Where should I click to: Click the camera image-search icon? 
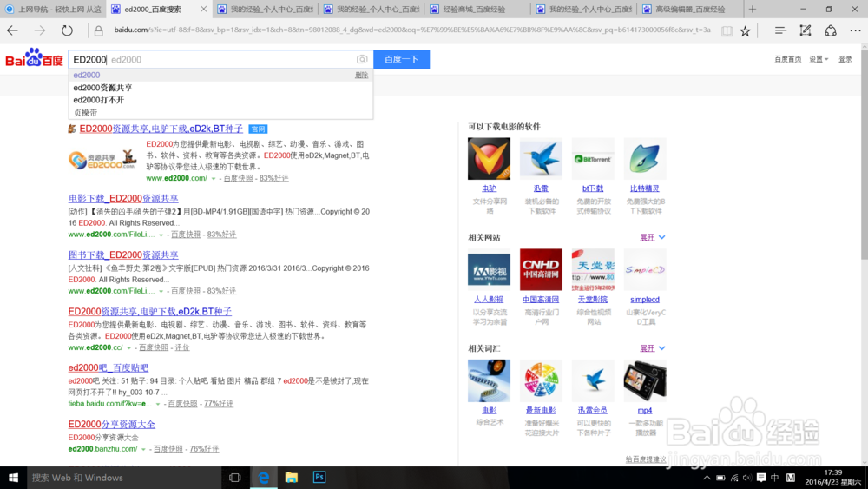362,59
